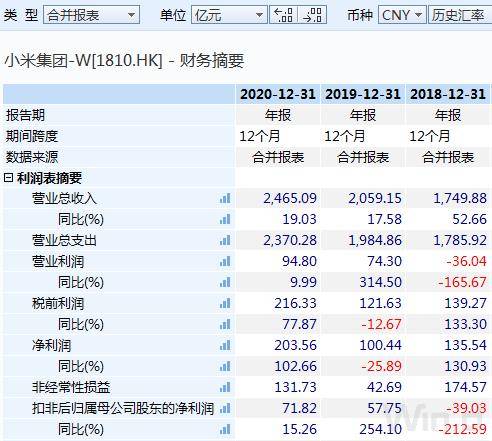Select negative growth value -212.59

462,429
